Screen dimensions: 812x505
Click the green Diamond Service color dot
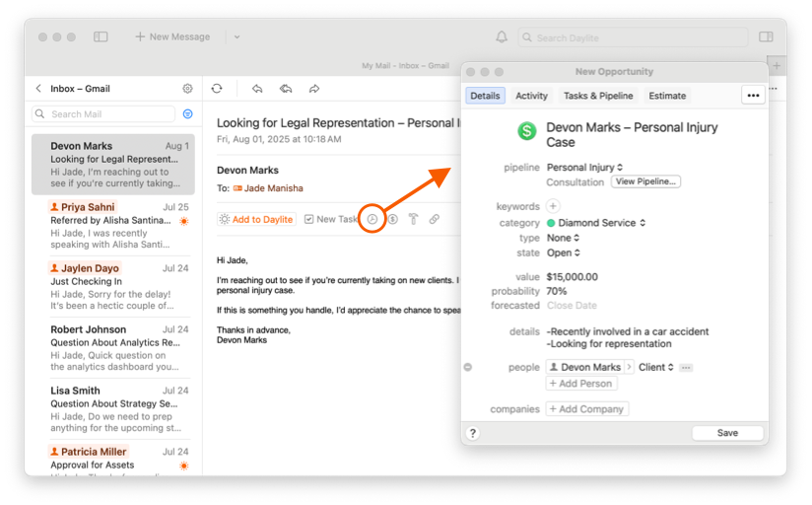point(552,223)
